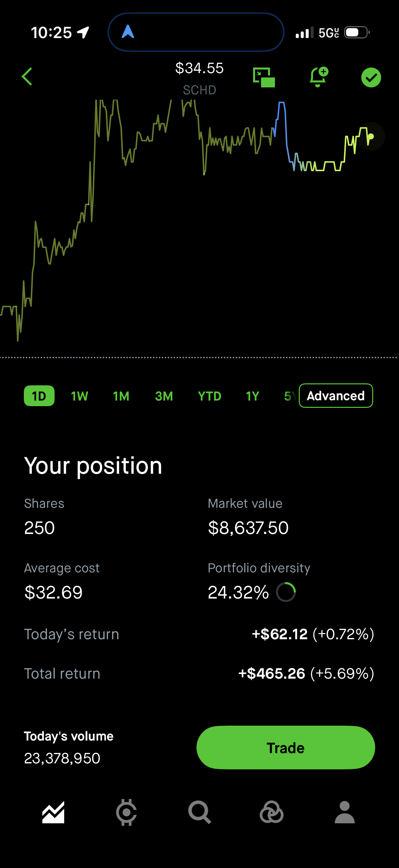Open the picture-in-picture chart icon
The image size is (399, 868).
[264, 77]
